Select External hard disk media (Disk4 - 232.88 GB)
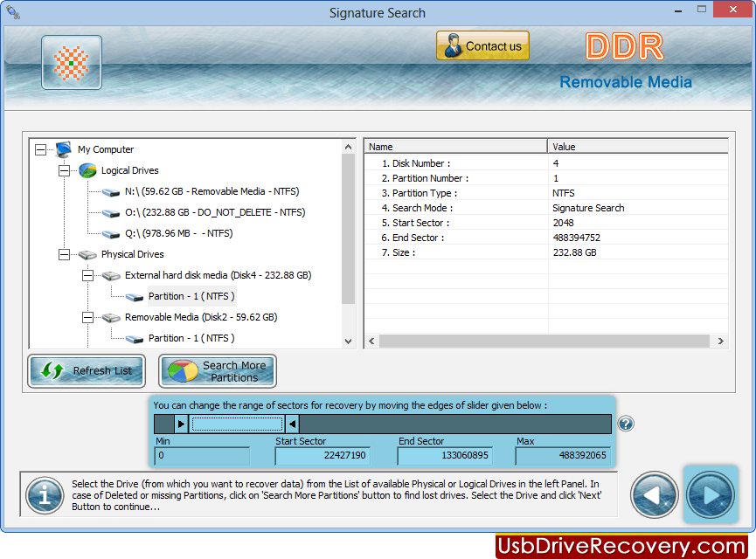 click(218, 275)
